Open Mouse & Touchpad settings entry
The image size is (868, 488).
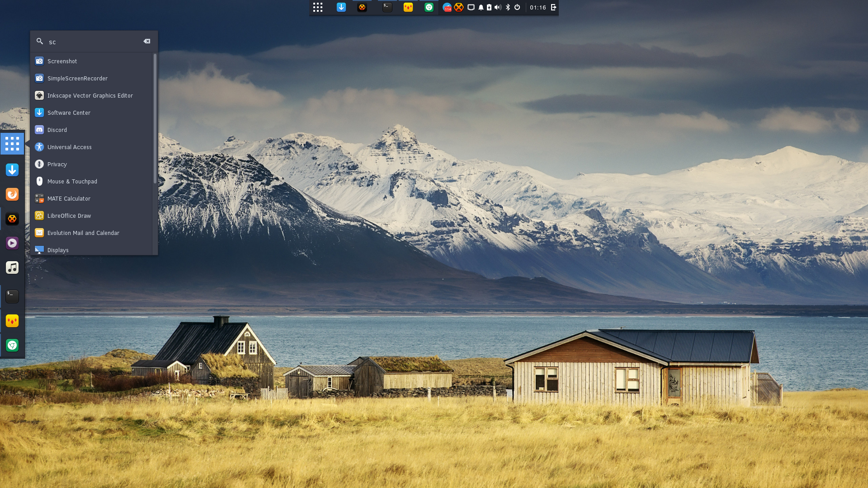click(x=91, y=181)
